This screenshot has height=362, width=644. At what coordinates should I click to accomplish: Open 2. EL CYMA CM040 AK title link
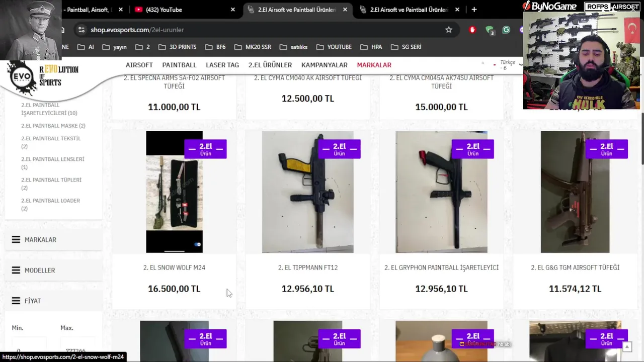pos(308,78)
